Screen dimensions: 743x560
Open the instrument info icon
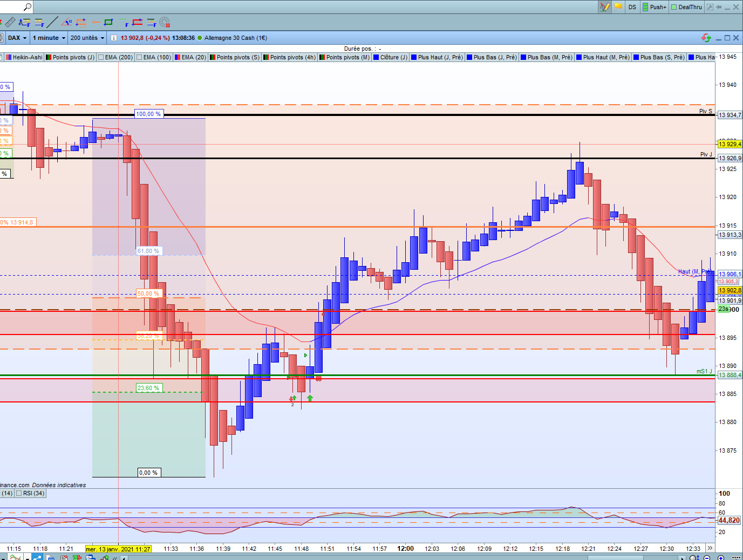(x=113, y=38)
